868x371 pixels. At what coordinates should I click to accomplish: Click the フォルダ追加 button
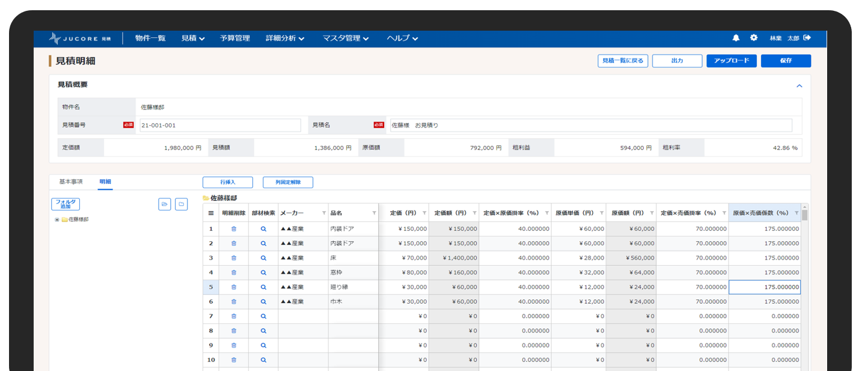(65, 203)
